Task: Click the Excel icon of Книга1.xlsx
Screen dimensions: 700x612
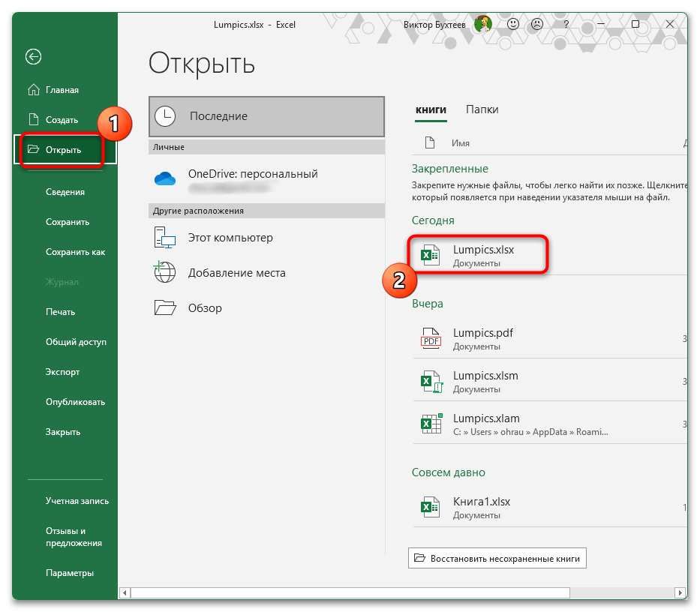Action: [x=431, y=507]
